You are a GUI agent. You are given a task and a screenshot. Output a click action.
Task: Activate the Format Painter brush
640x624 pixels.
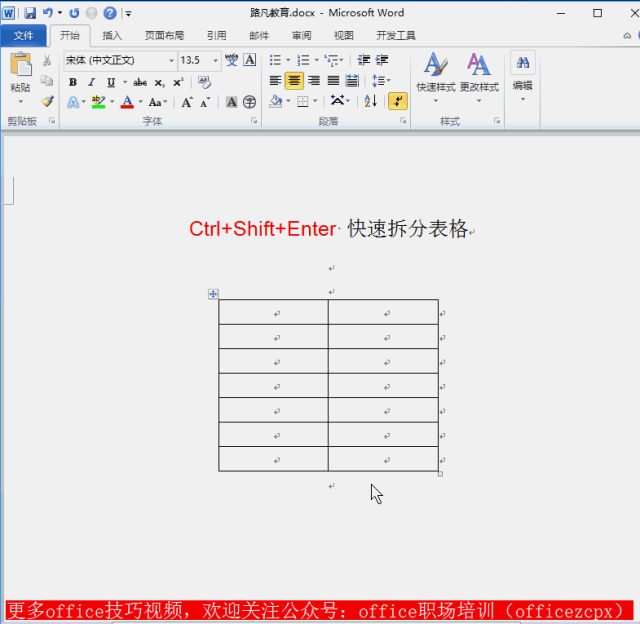tap(47, 101)
